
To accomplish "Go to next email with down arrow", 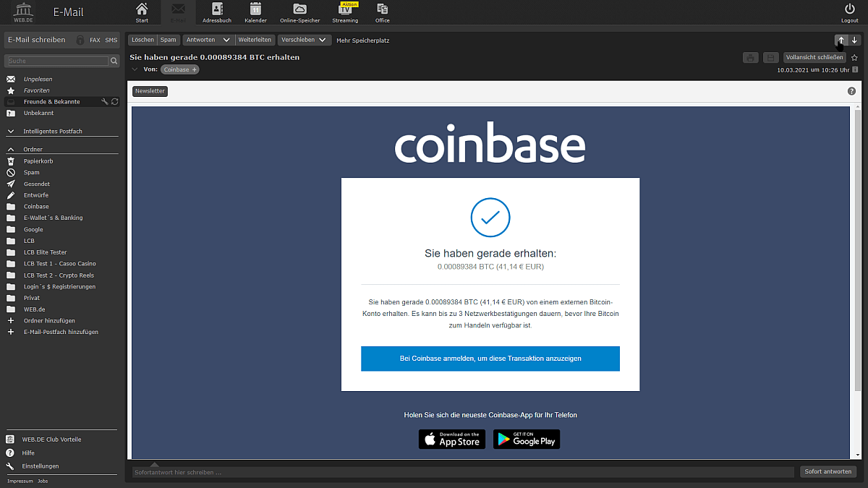I will (x=854, y=40).
